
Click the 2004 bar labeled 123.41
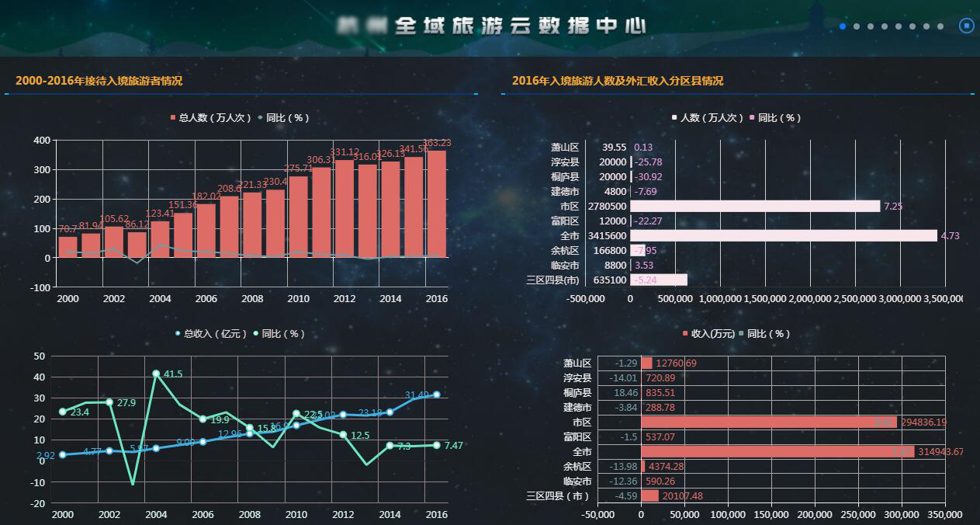point(160,239)
